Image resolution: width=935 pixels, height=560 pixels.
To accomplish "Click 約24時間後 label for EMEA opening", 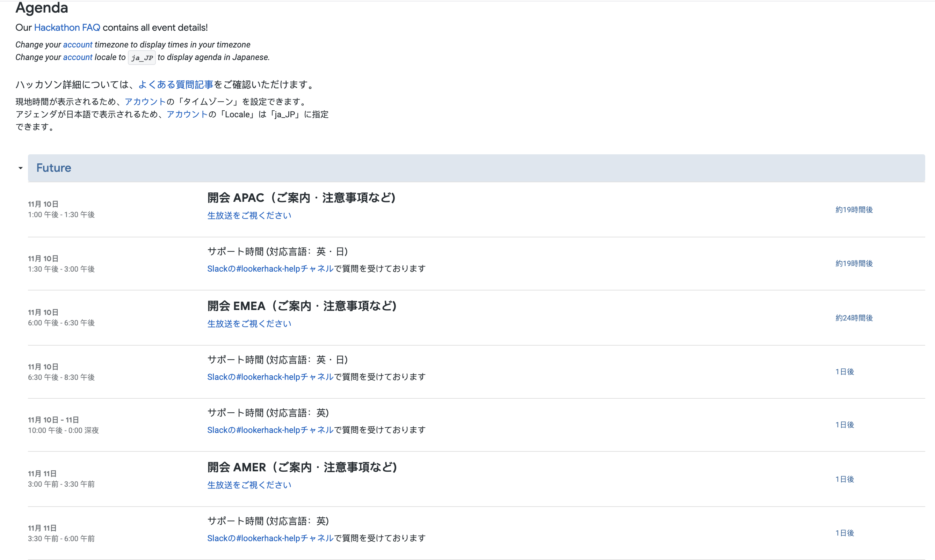I will [854, 318].
